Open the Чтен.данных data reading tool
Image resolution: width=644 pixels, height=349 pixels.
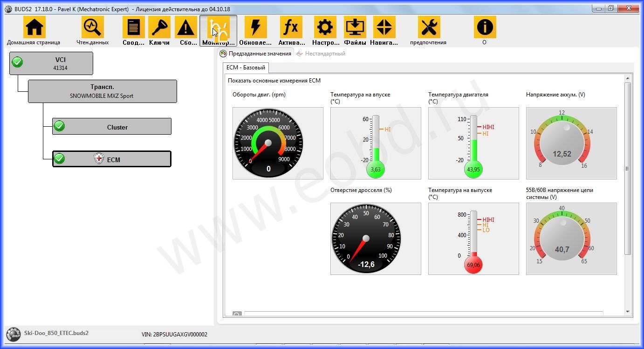92,27
